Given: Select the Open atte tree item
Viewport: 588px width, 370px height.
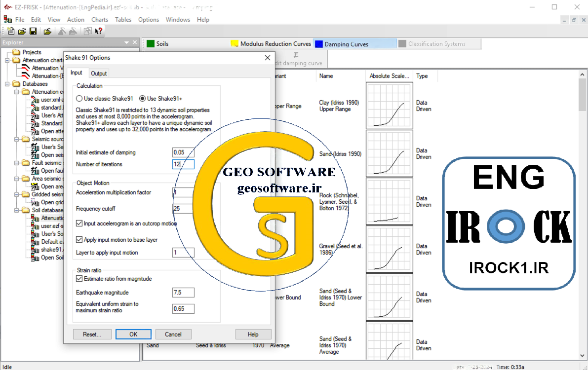Looking at the screenshot, I should 47,131.
